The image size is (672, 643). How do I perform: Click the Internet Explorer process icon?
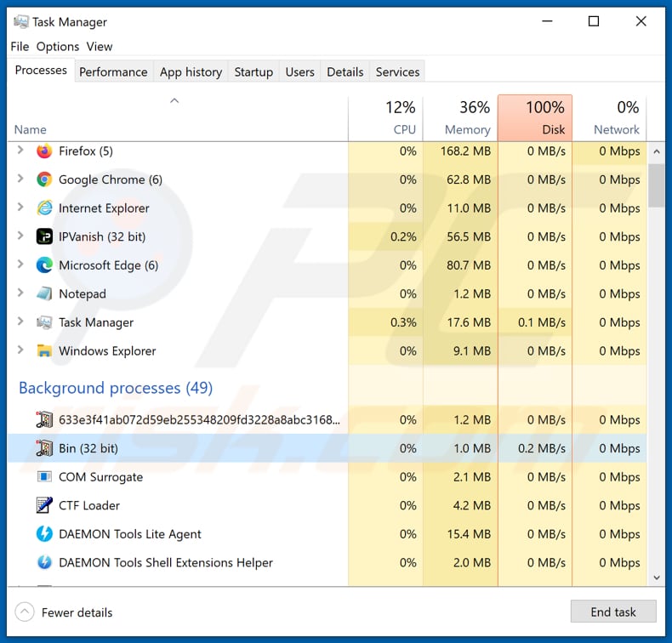click(x=44, y=208)
